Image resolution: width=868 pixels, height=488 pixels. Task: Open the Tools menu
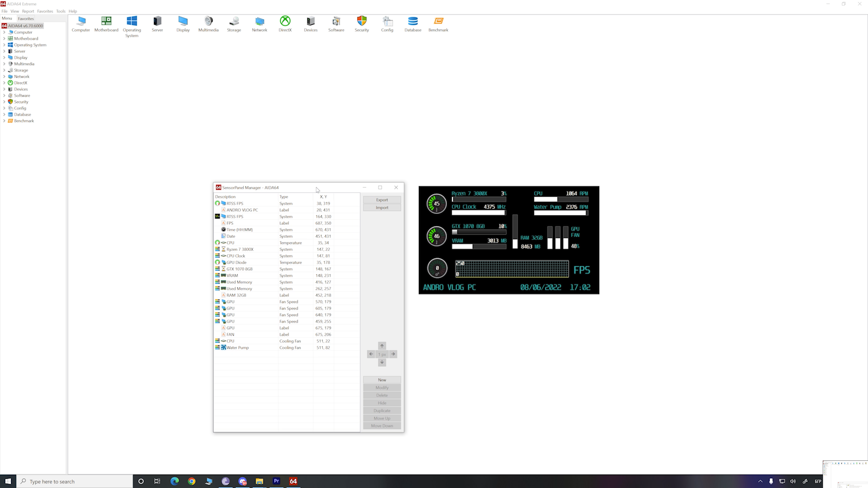tap(61, 11)
